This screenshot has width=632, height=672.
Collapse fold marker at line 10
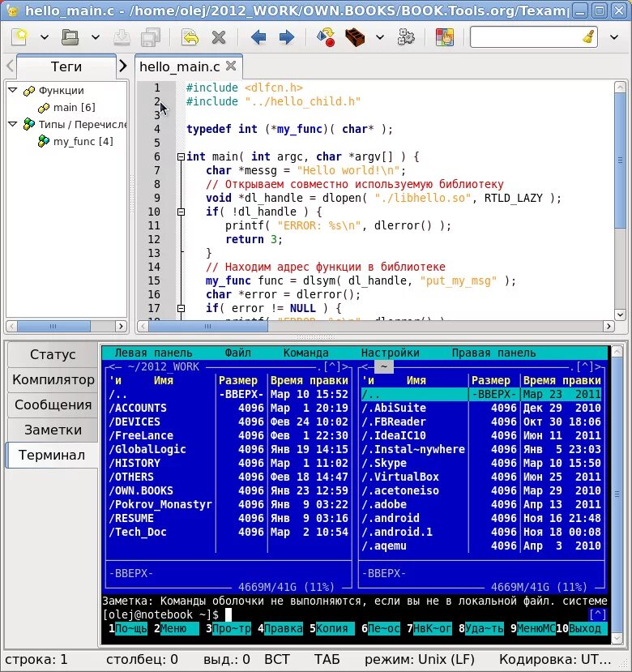tap(181, 212)
